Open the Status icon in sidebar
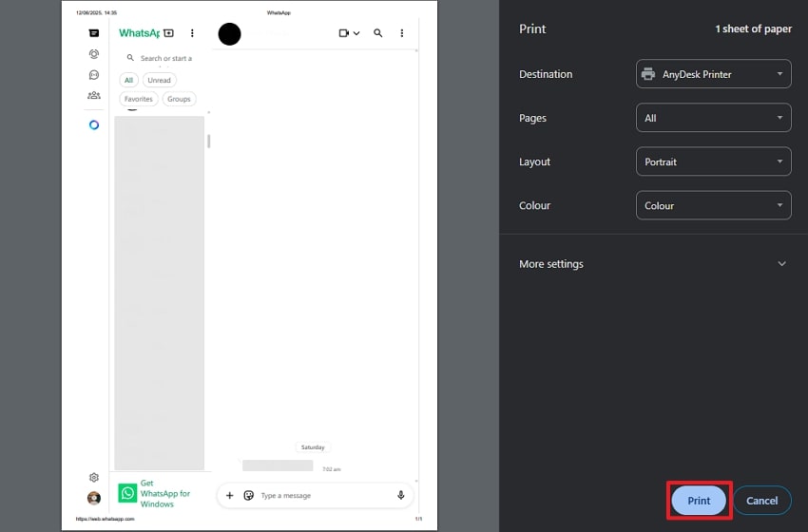808x532 pixels. [x=94, y=54]
